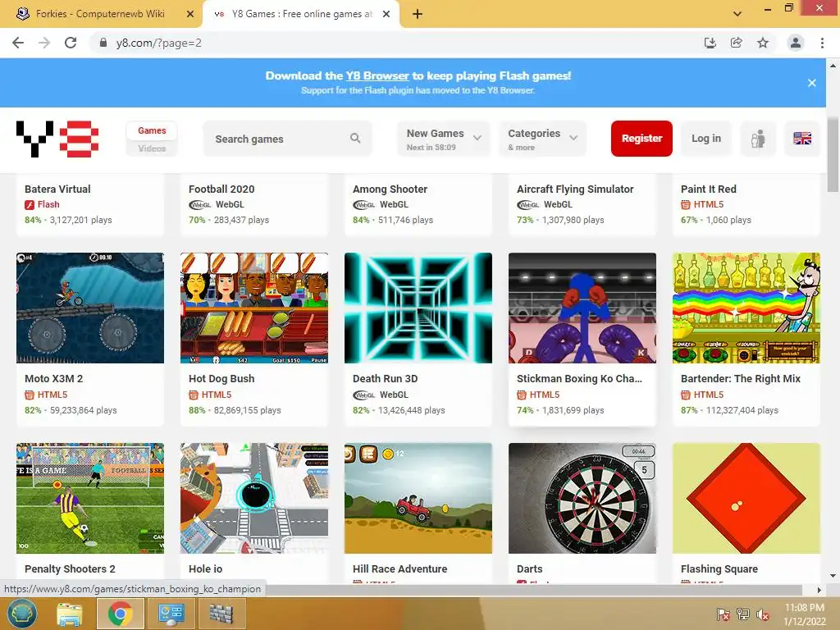
Task: Click the "59,233,864 plays" text
Action: point(83,410)
